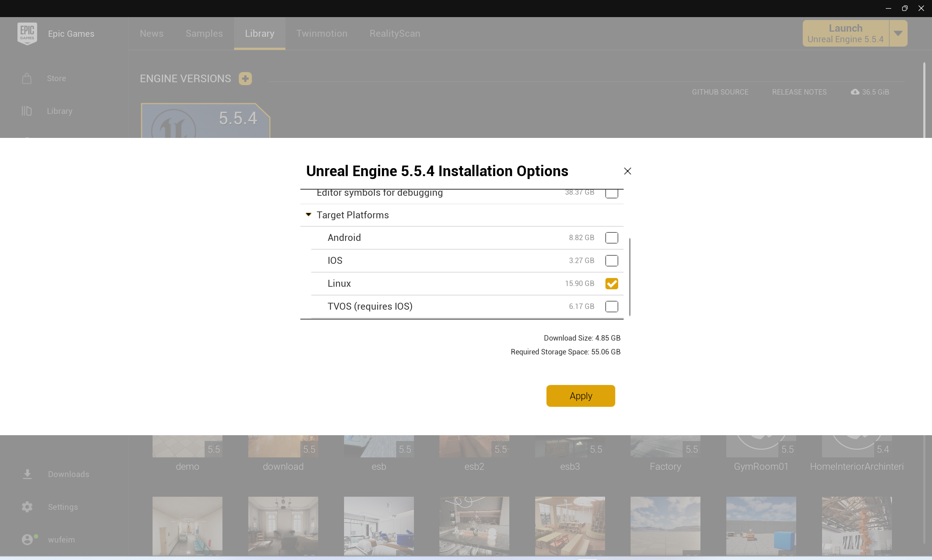Click Download Size: 4.85 GB text
This screenshot has width=932, height=560.
(582, 338)
